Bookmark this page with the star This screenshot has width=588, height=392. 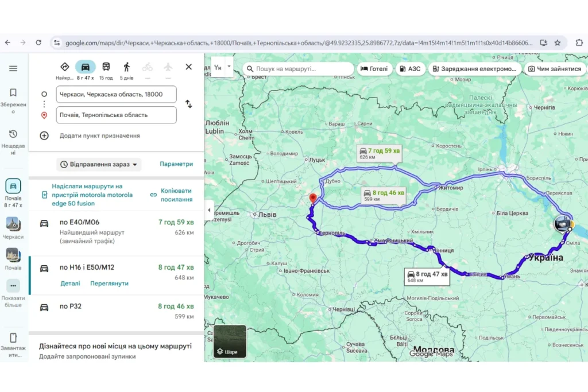point(558,42)
